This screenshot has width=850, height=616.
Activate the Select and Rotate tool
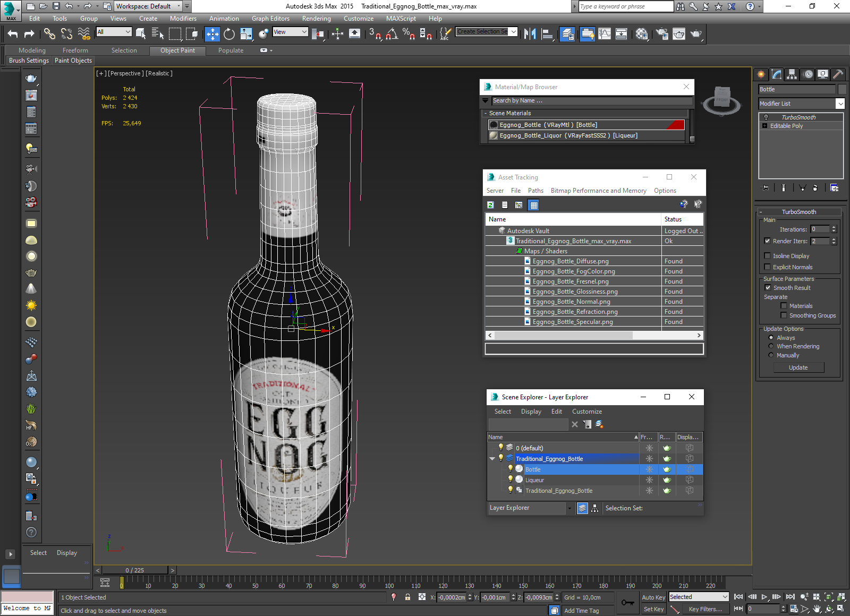pos(229,34)
